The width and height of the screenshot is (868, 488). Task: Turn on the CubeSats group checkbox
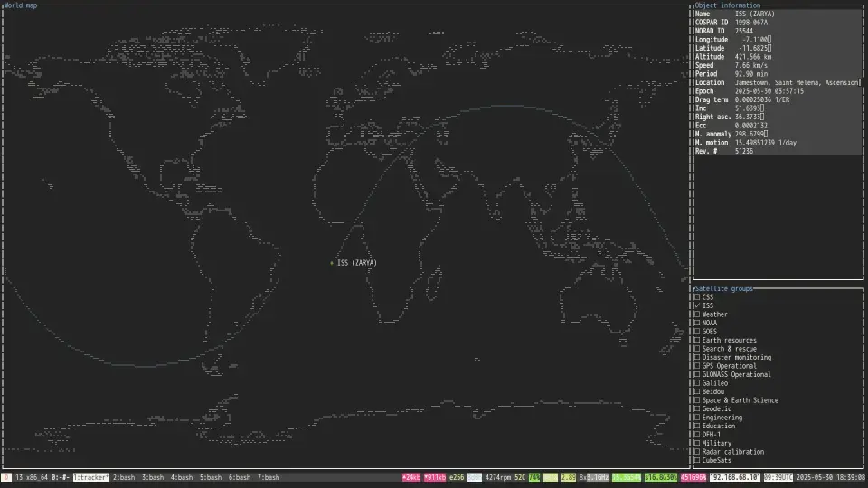coord(696,460)
